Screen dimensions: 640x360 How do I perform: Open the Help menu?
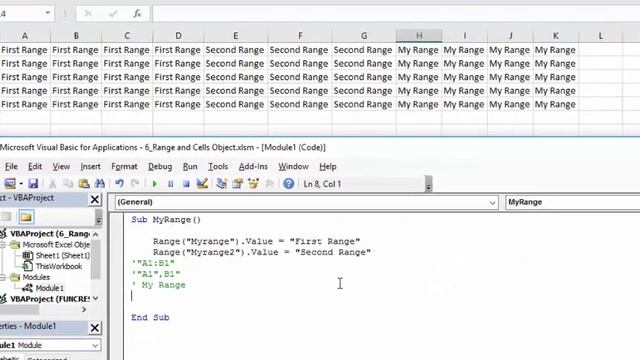click(327, 167)
